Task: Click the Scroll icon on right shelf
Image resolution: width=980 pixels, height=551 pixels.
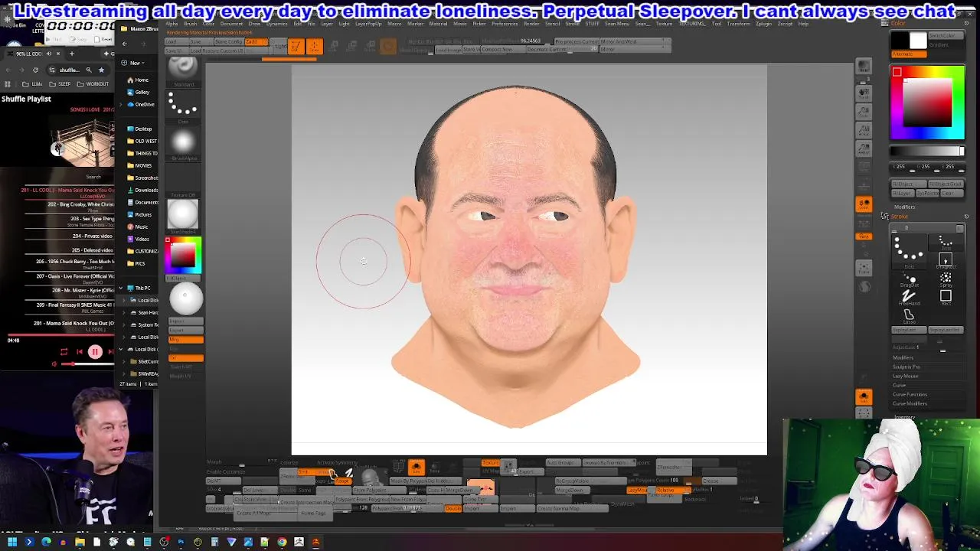Action: click(864, 93)
